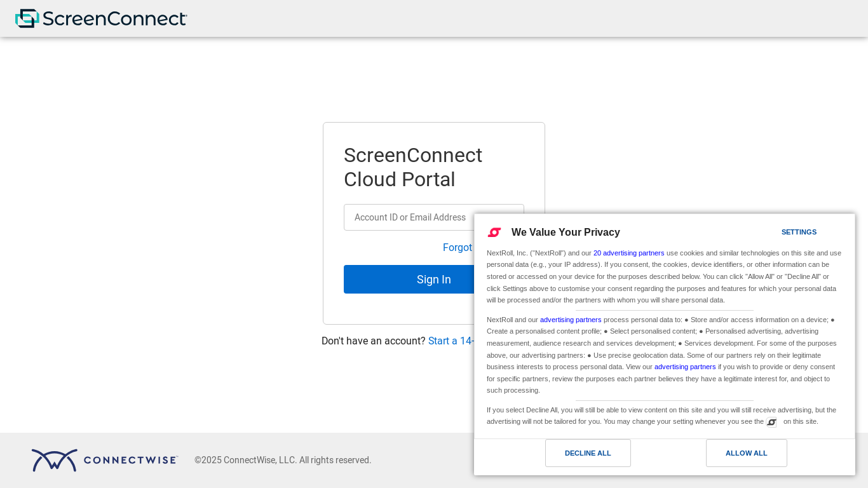Screen dimensions: 868x488
Task: Open the 20 advertising partners link
Action: pyautogui.click(x=629, y=253)
